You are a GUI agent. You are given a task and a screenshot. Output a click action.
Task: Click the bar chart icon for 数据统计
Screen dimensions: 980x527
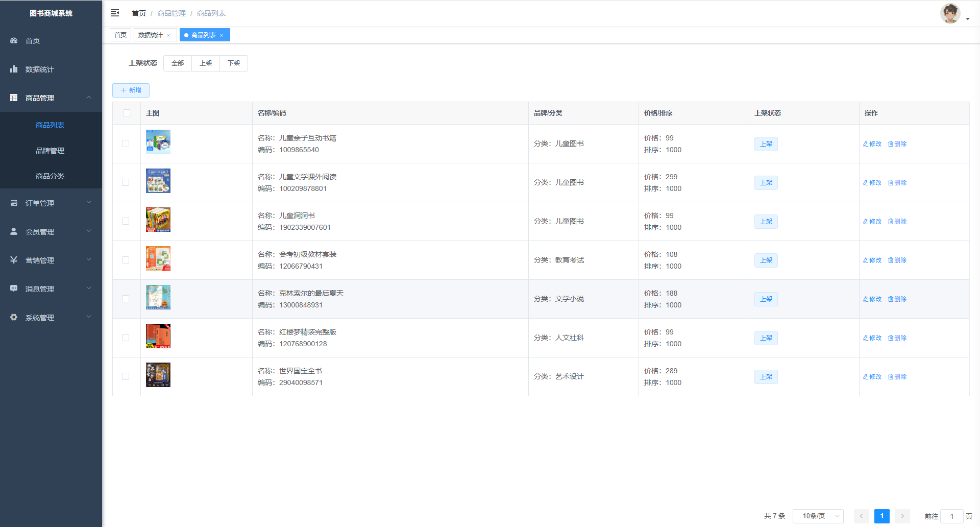point(14,69)
